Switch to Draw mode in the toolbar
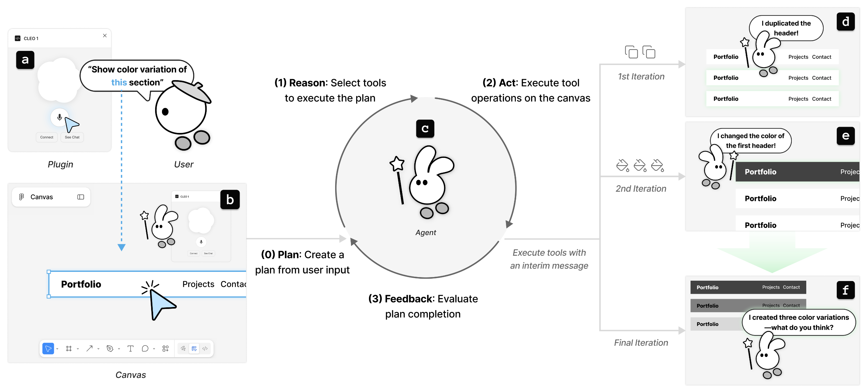Viewport: 868px width, 392px height. click(x=183, y=349)
